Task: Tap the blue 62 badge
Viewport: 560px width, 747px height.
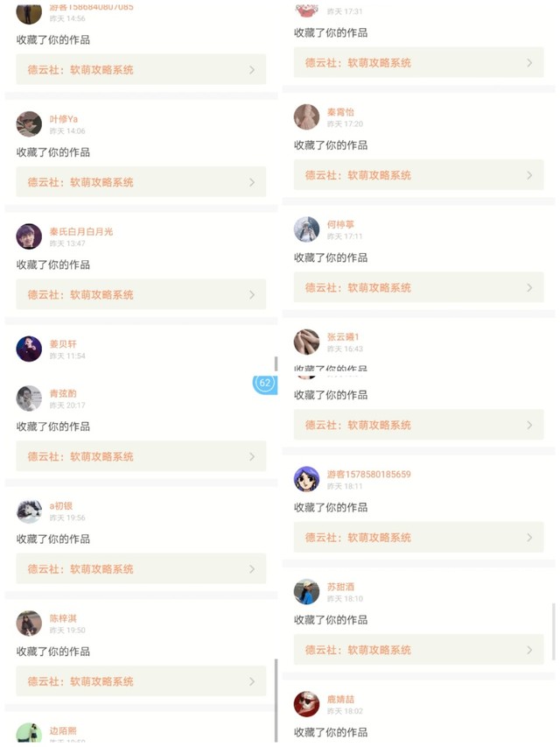Action: tap(265, 383)
